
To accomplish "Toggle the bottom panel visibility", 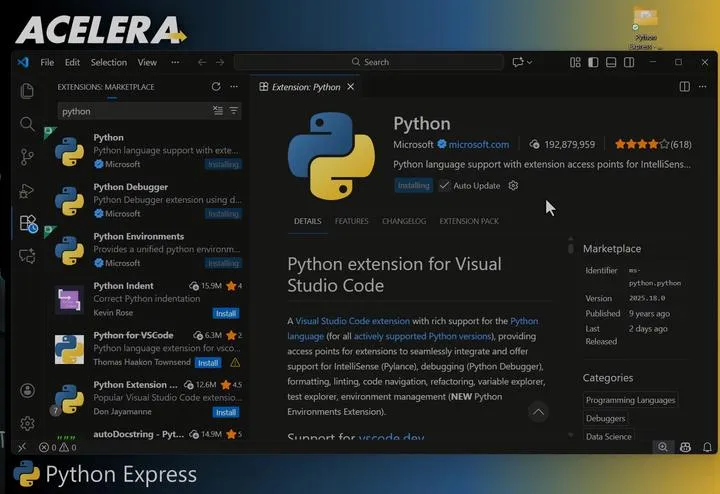I will pyautogui.click(x=611, y=62).
